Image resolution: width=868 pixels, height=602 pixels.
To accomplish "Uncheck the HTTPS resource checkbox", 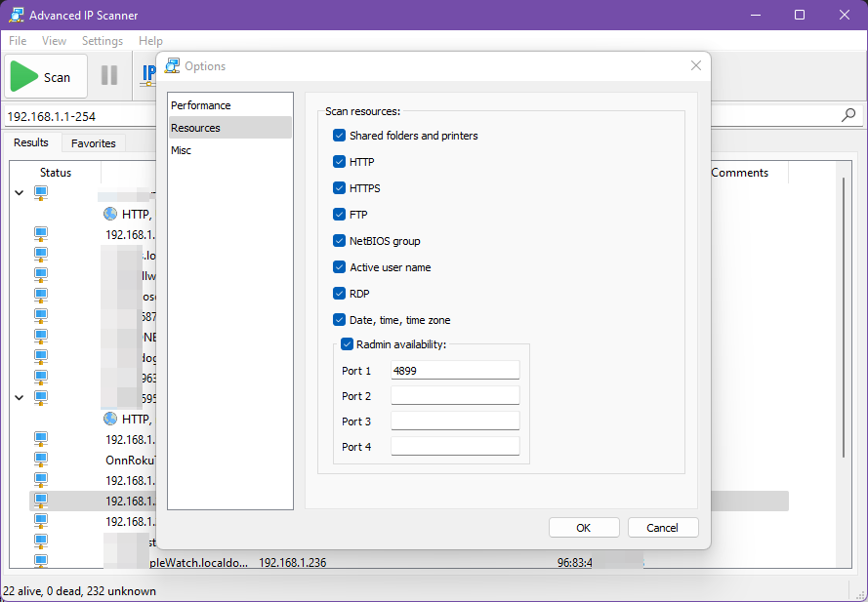I will point(340,188).
